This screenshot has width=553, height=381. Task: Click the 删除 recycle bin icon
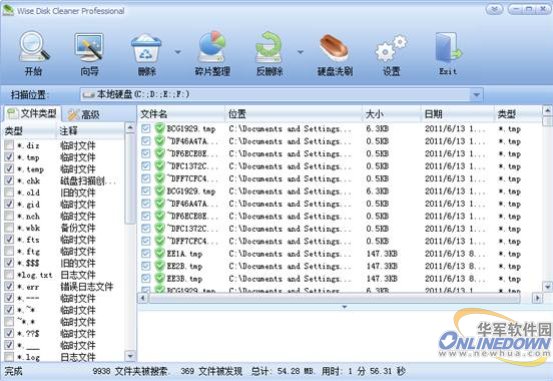pyautogui.click(x=146, y=48)
